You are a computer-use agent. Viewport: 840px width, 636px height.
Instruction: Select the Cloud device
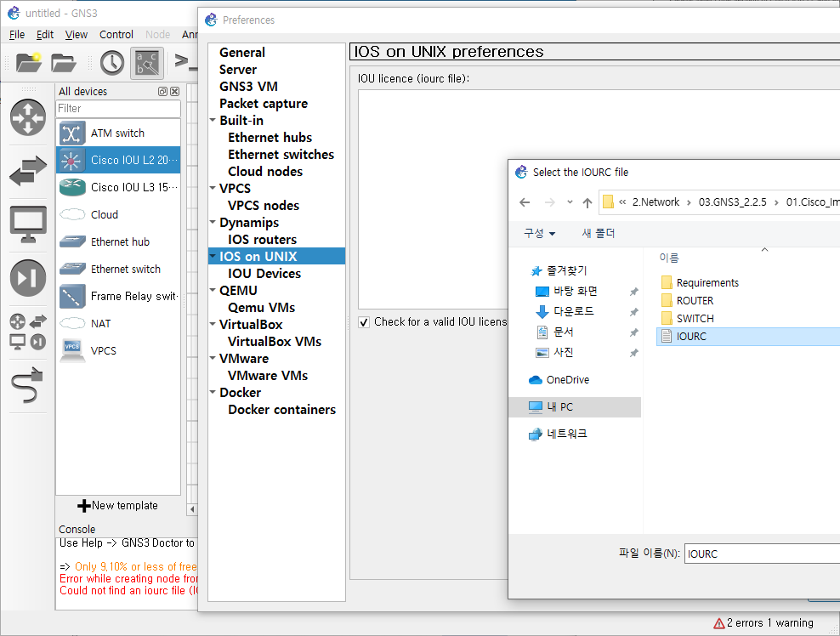point(118,214)
